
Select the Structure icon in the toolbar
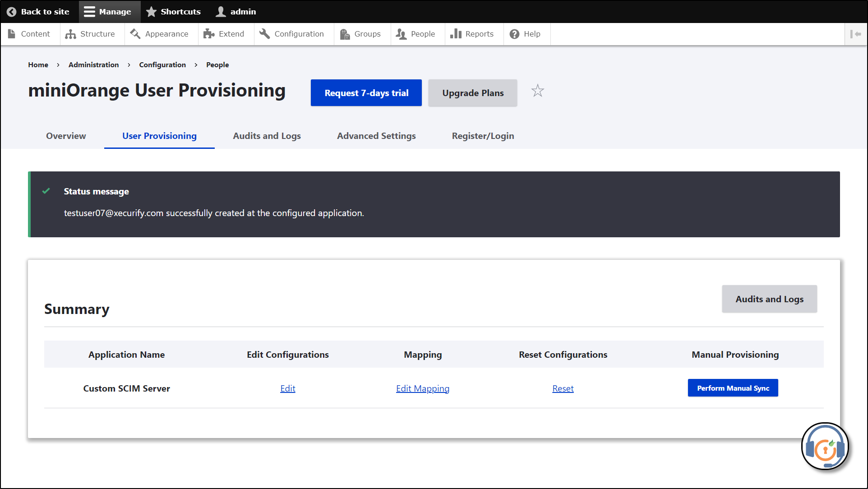pos(70,33)
